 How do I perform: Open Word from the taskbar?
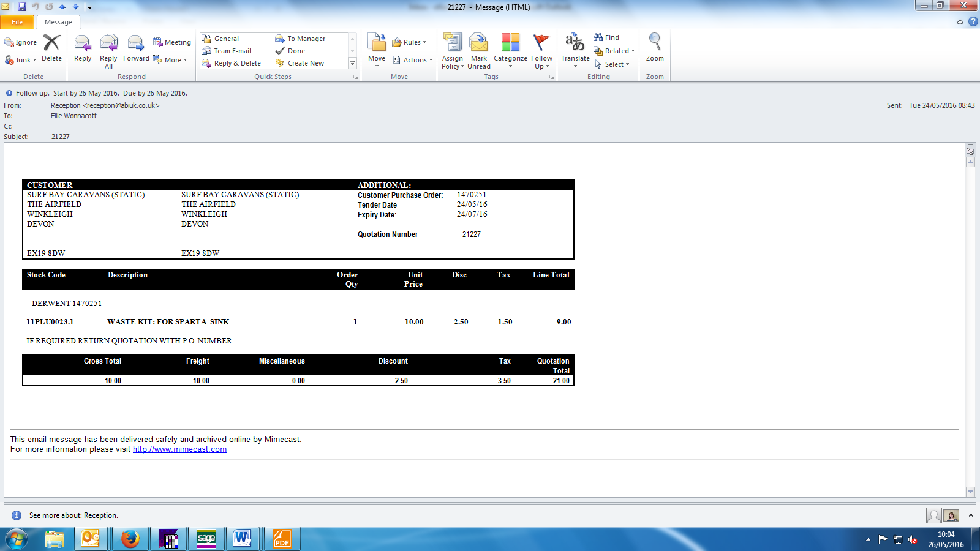tap(243, 539)
